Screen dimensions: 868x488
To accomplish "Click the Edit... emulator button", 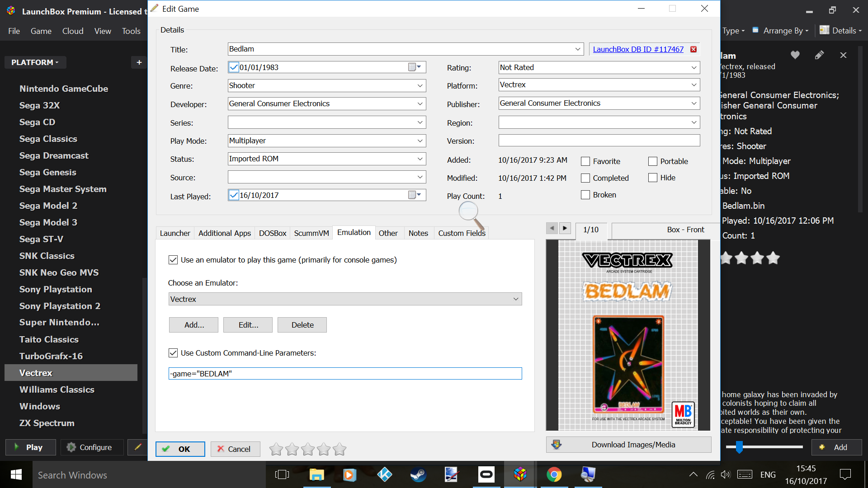I will pos(248,325).
